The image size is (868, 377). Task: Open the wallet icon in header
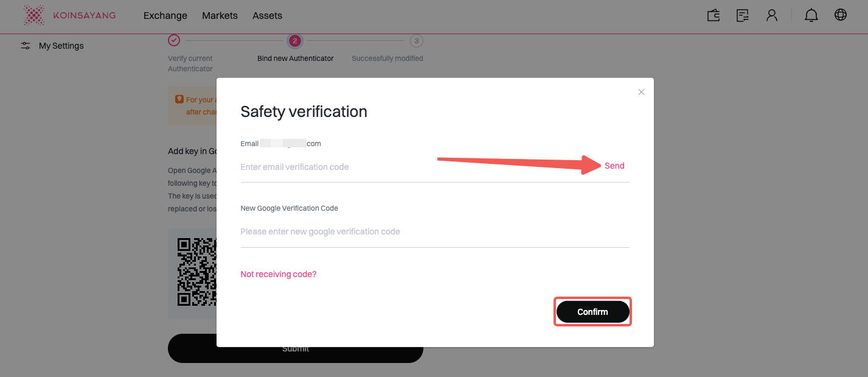tap(713, 15)
